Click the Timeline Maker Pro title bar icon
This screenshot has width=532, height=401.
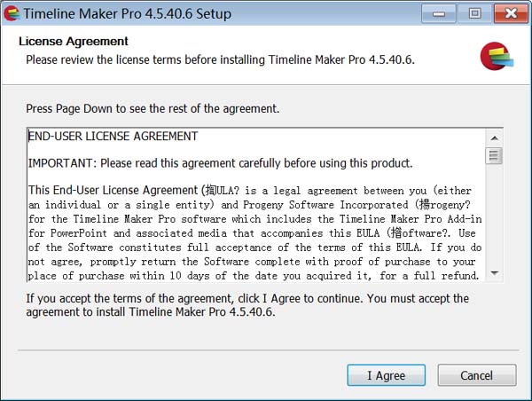[12, 13]
